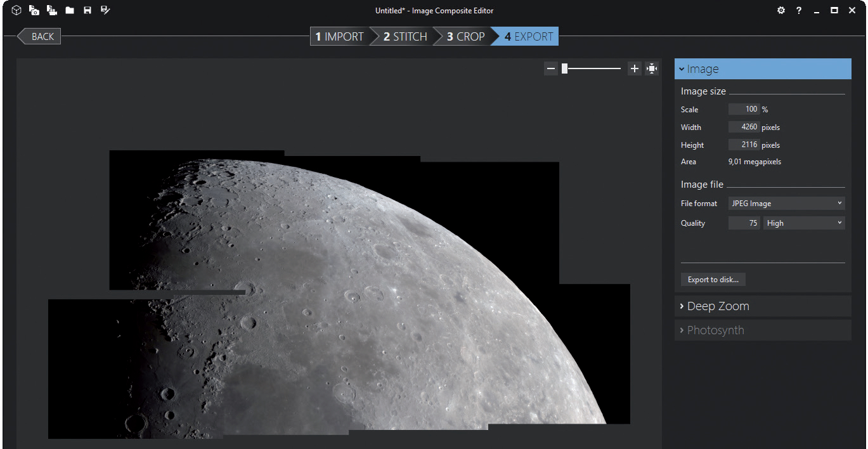868x449 pixels.
Task: Go to the 3 CROP step
Action: (465, 37)
